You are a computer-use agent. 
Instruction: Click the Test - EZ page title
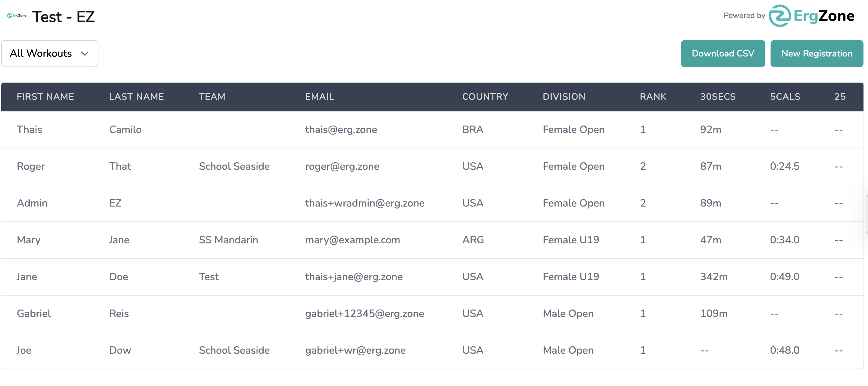pyautogui.click(x=63, y=16)
